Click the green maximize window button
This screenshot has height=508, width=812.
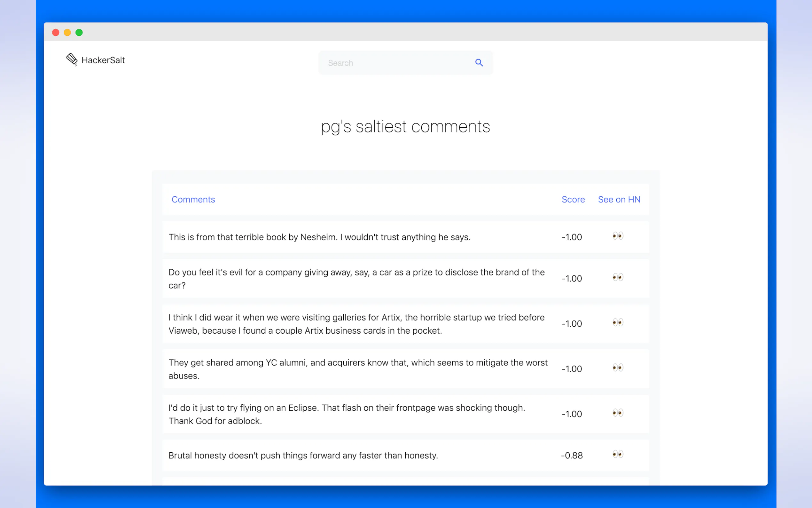79,33
